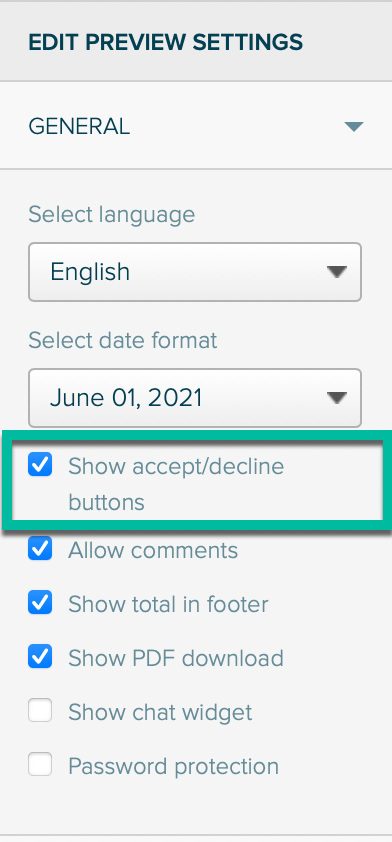This screenshot has height=842, width=392.
Task: Collapse the GENERAL section with the triangle arrow
Action: [x=354, y=127]
